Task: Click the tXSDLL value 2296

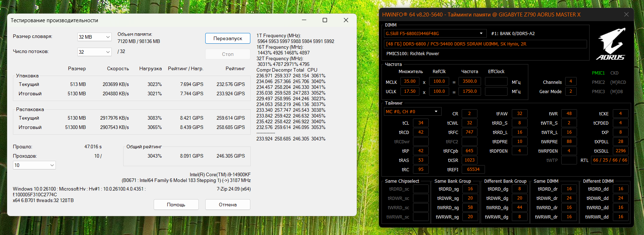Action: coord(621,151)
